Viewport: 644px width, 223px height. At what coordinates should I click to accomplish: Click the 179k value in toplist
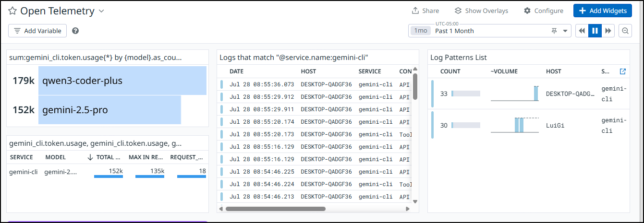point(24,81)
